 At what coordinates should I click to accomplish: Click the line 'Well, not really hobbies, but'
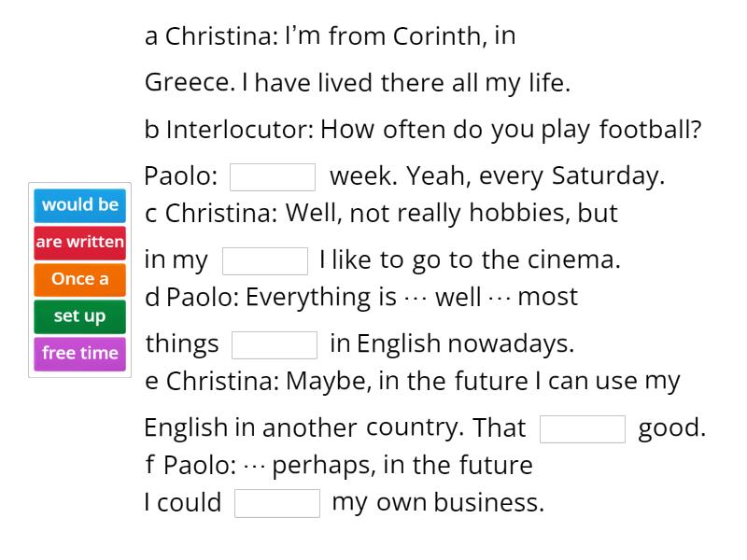tap(452, 214)
